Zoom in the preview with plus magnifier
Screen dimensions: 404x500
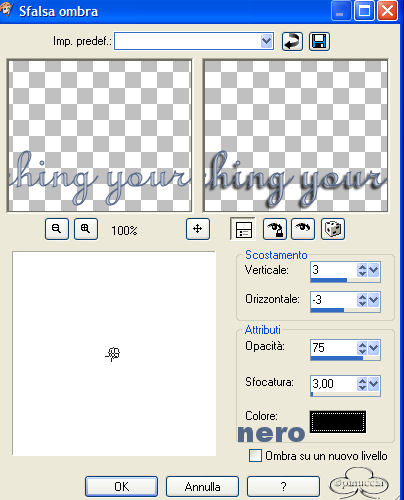pyautogui.click(x=86, y=229)
